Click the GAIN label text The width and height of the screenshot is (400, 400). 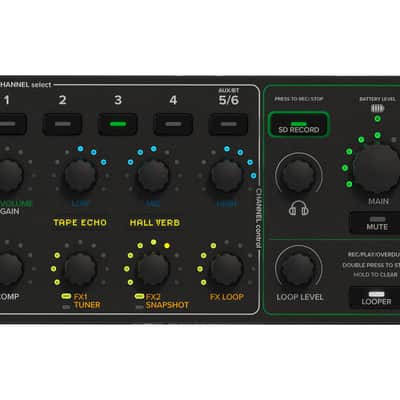10,211
